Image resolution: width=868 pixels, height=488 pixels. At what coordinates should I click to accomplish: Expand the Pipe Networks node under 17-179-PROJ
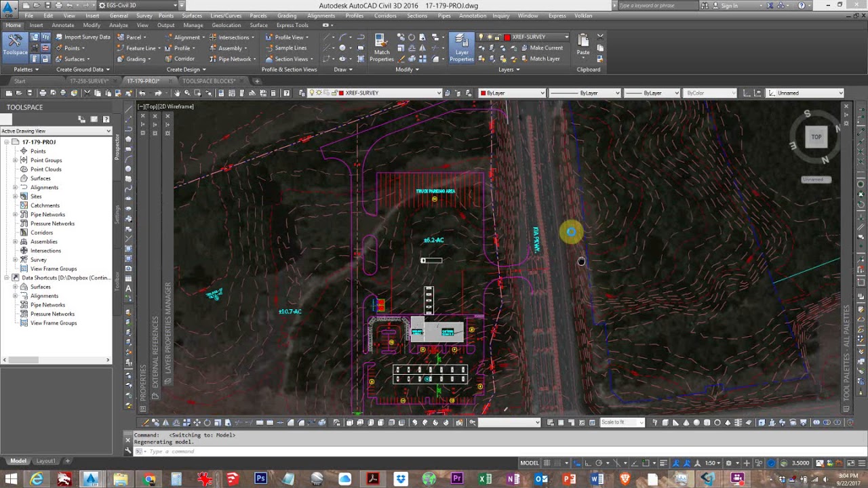(x=15, y=215)
